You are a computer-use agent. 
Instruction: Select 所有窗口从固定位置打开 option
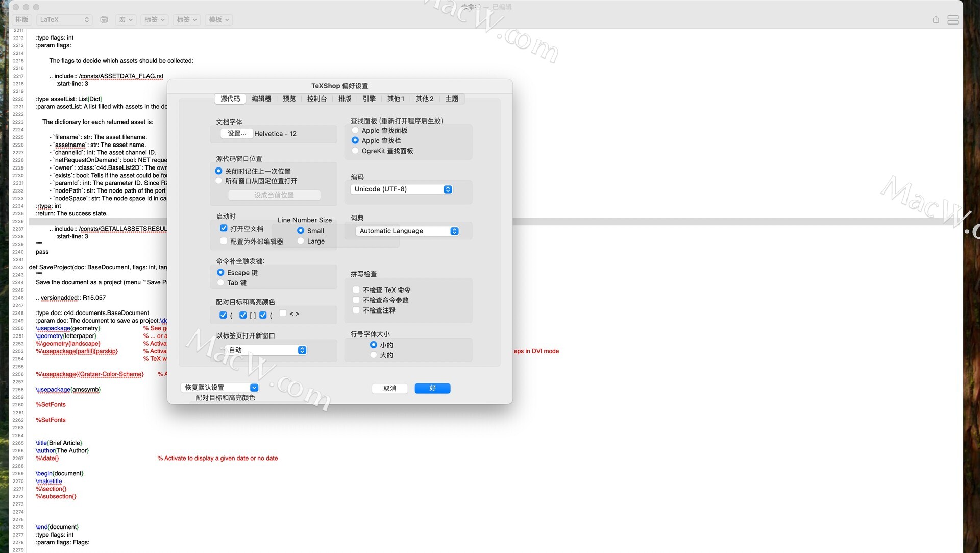pos(218,181)
